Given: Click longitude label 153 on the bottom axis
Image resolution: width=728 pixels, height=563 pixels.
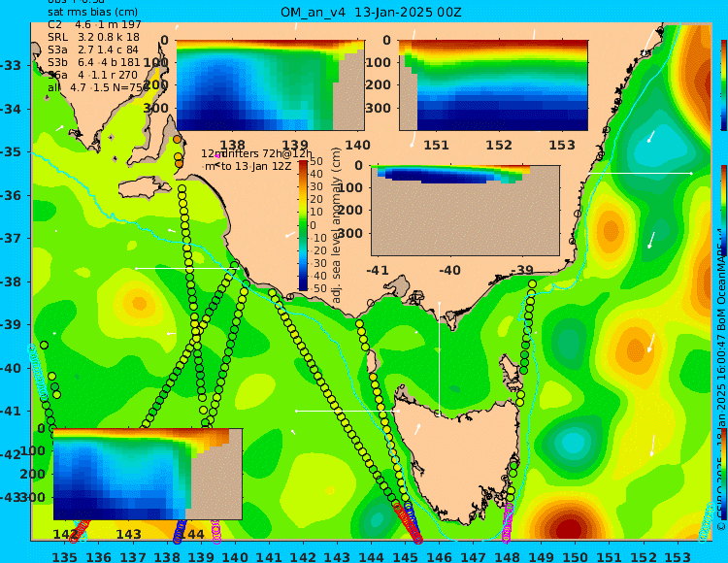Looking at the screenshot, I should pyautogui.click(x=678, y=556).
